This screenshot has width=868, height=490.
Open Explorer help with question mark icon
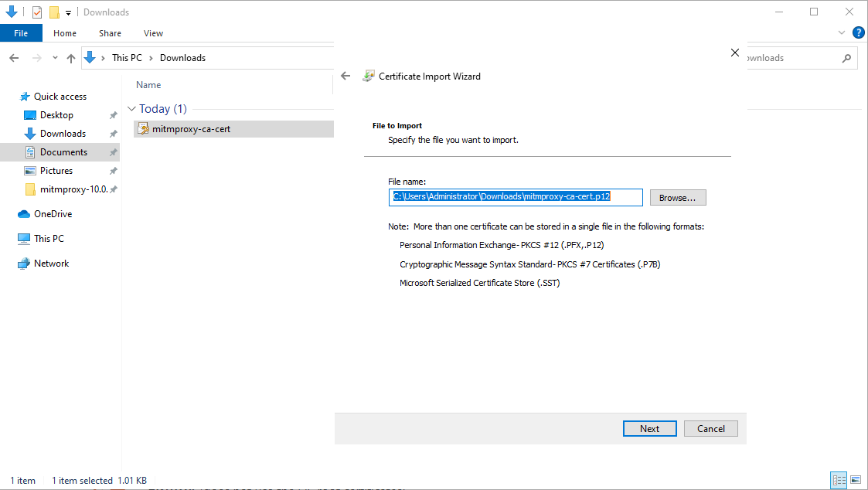[x=858, y=32]
